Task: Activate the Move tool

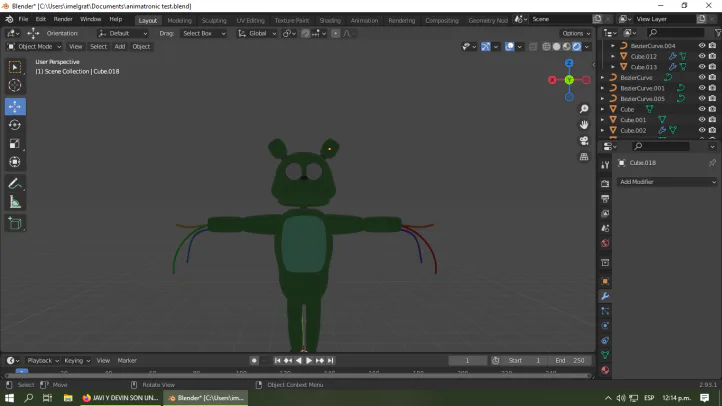Action: 15,106
